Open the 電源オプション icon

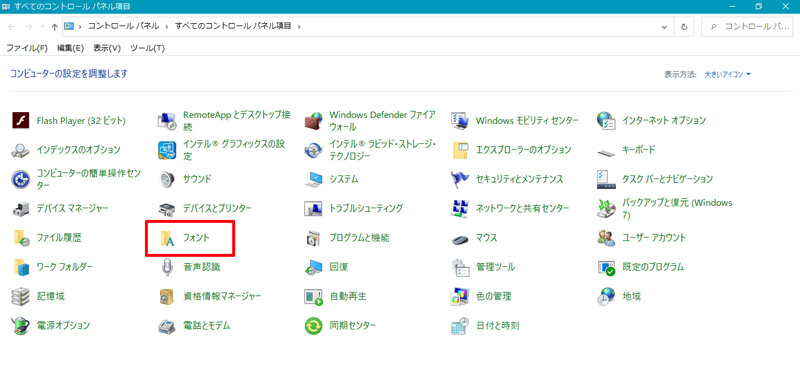coord(21,325)
